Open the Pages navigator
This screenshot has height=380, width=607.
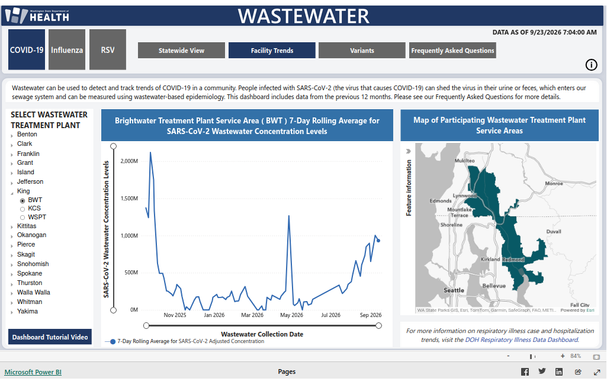click(x=286, y=371)
